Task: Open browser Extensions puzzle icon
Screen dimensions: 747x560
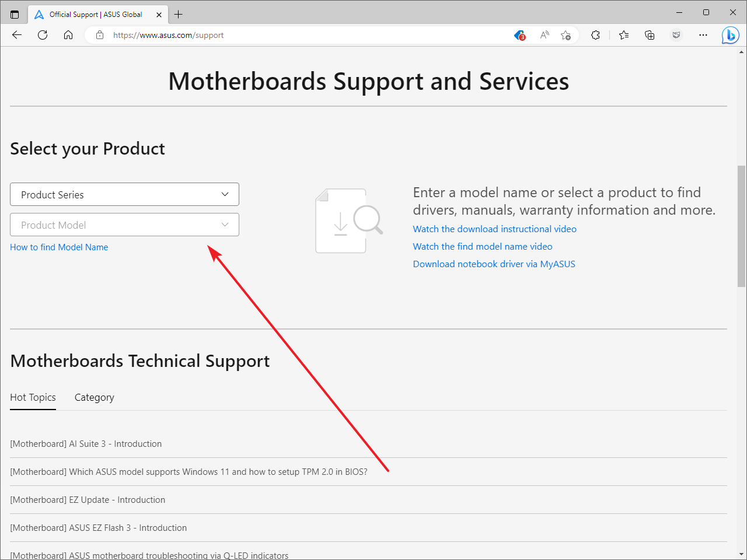Action: [x=595, y=35]
